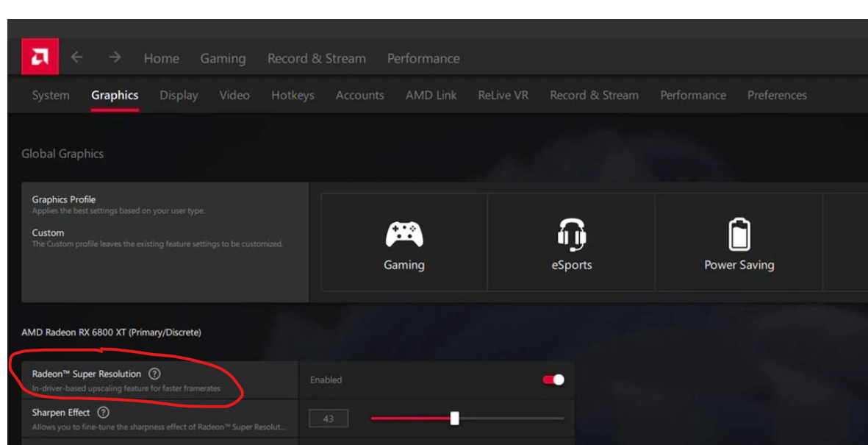Screen dimensions: 868x445
Task: Click the Sharpen Effect slider handle
Action: (x=454, y=419)
